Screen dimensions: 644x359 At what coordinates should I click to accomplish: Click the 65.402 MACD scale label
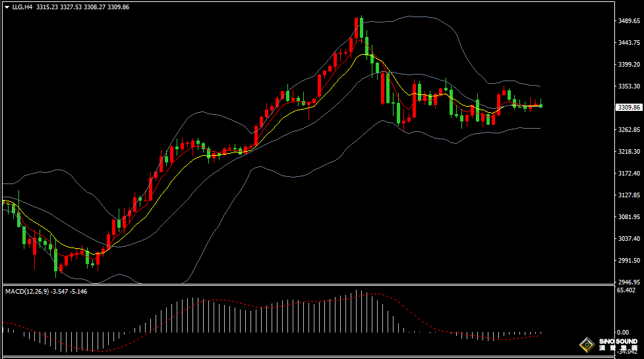[626, 290]
